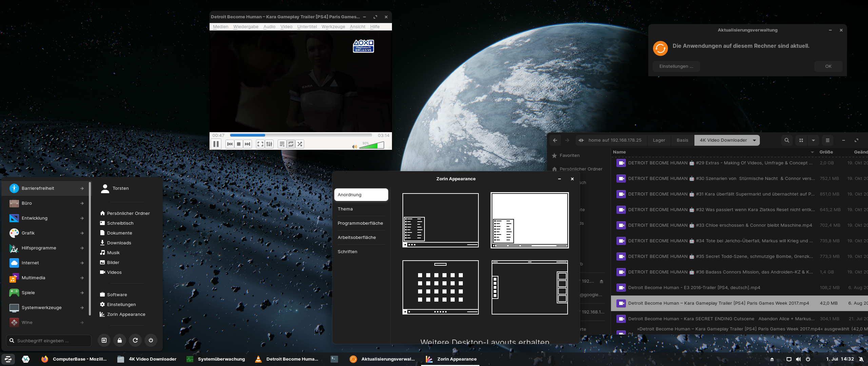Navigate to Basis path segment
Viewport: 868px width, 366px height.
[x=683, y=140]
